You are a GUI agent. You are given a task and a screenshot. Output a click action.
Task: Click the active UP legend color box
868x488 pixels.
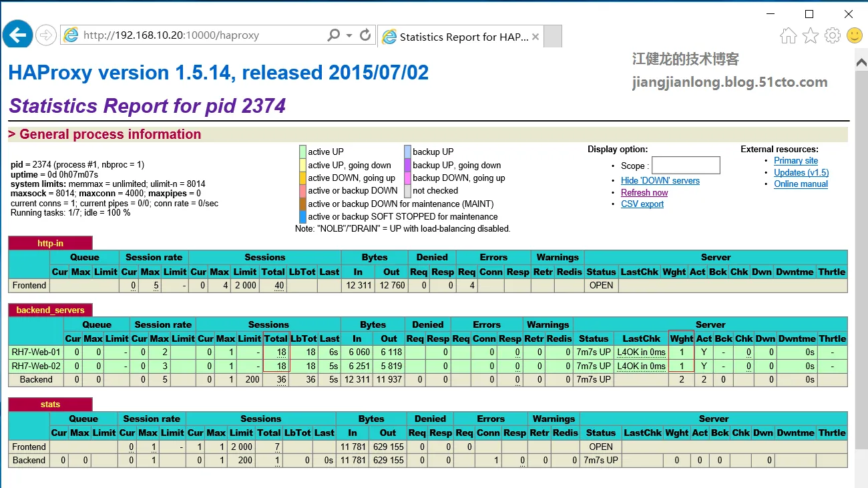302,152
